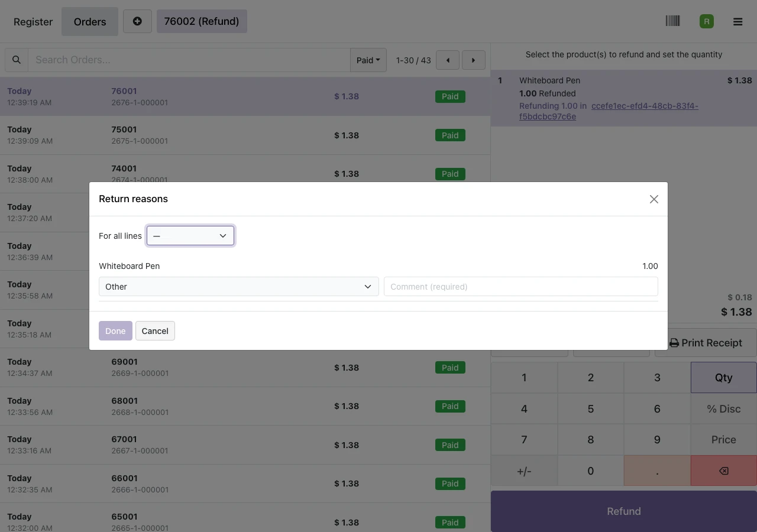Click the +/- numpad key

[x=524, y=471]
